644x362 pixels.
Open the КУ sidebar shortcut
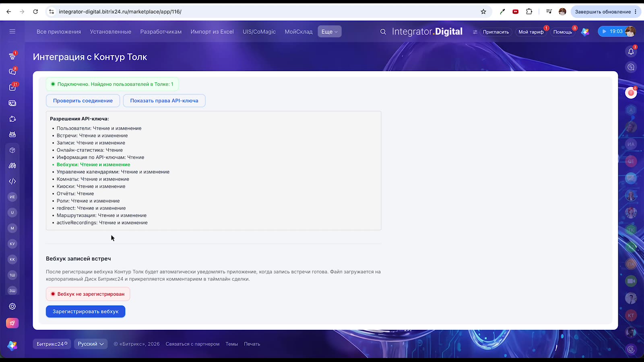pos(12,244)
